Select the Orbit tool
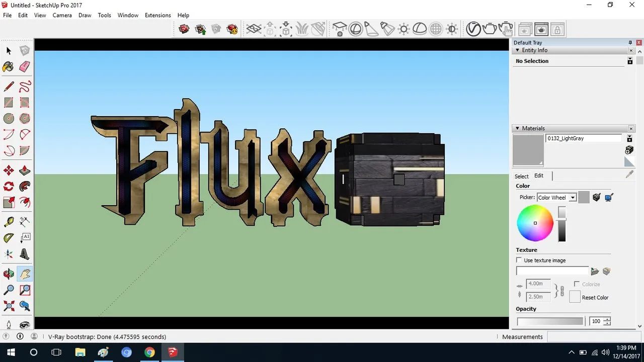 tap(9, 274)
